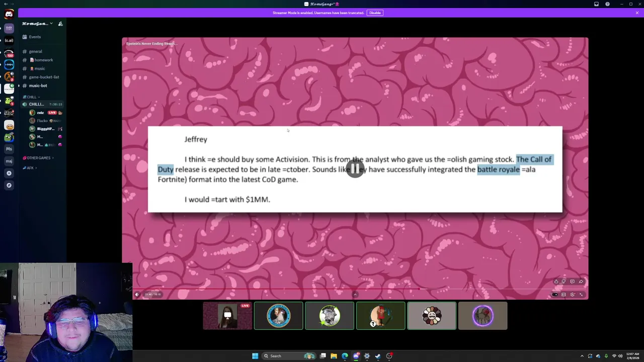The height and width of the screenshot is (362, 644).
Task: Open Steam from the taskbar
Action: point(378,356)
